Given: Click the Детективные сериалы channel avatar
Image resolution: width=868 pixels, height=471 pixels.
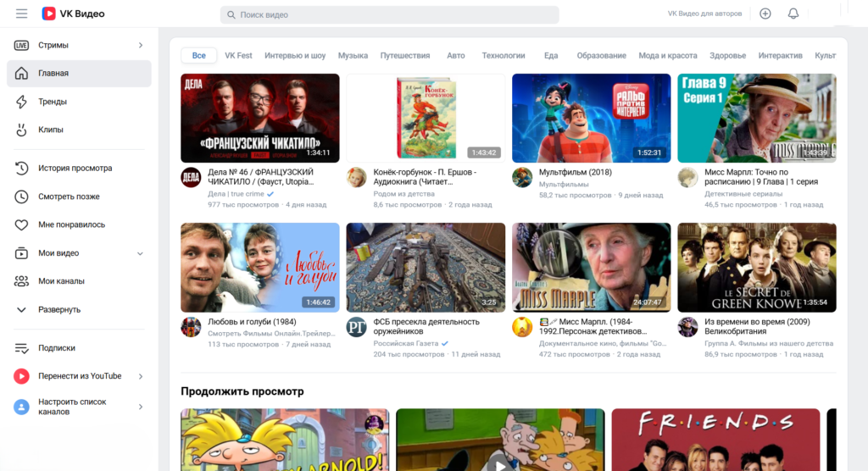Looking at the screenshot, I should [x=687, y=178].
